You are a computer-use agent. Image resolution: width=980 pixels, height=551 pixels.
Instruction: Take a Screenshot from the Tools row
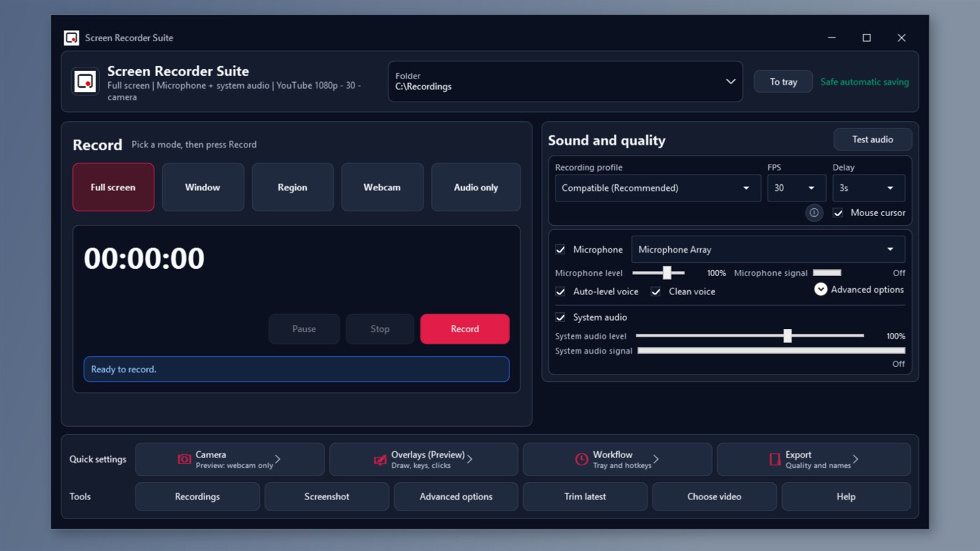[326, 497]
